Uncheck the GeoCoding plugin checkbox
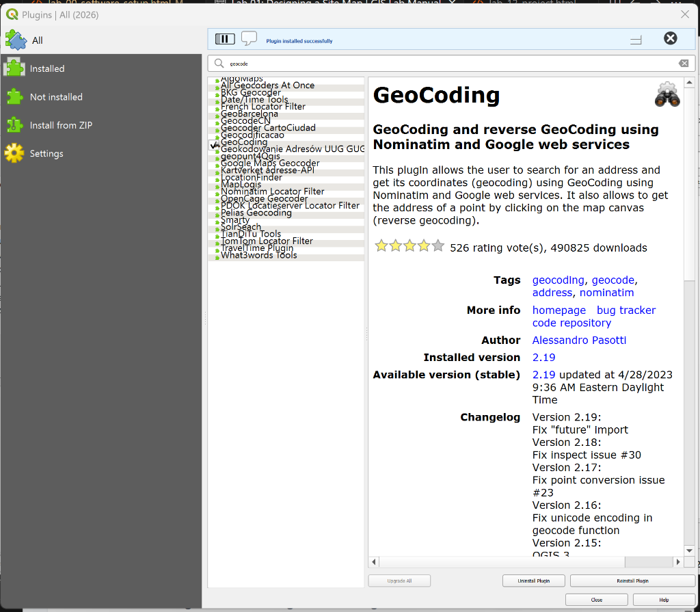The image size is (700, 612). click(x=214, y=146)
